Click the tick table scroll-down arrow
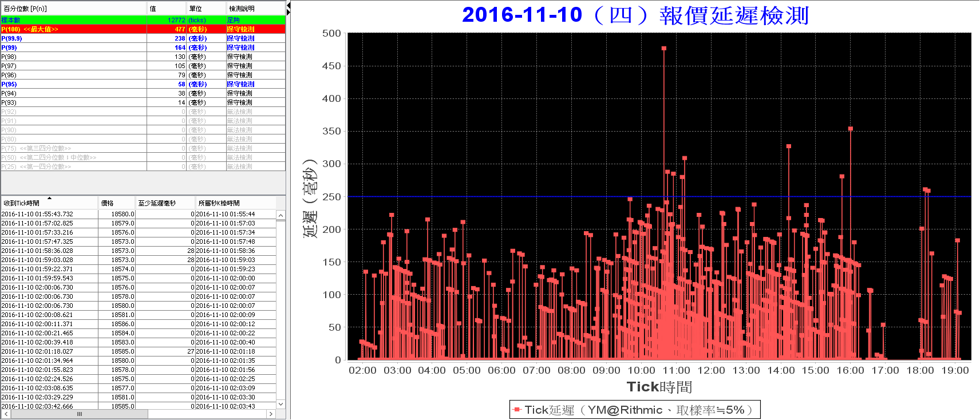This screenshot has height=420, width=980. (280, 404)
